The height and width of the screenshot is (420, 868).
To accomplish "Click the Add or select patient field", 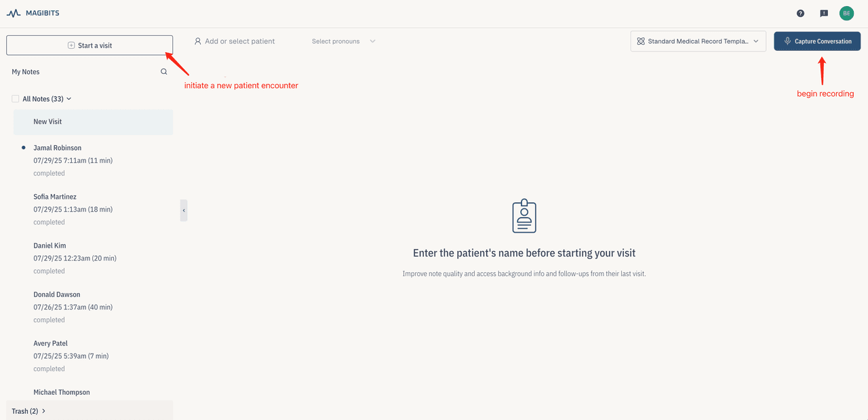I will point(241,41).
